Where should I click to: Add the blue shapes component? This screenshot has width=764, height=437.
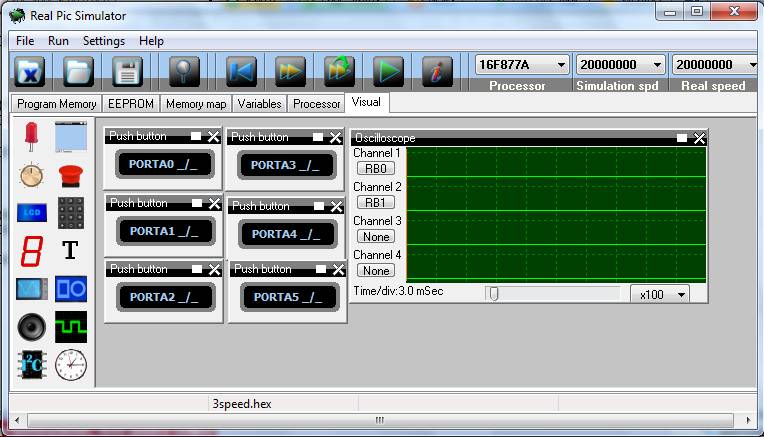tap(71, 289)
